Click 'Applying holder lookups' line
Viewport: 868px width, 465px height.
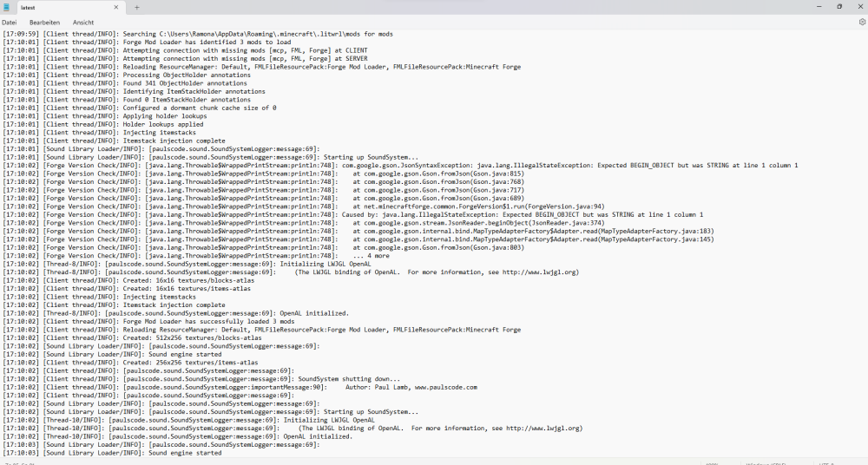(105, 116)
